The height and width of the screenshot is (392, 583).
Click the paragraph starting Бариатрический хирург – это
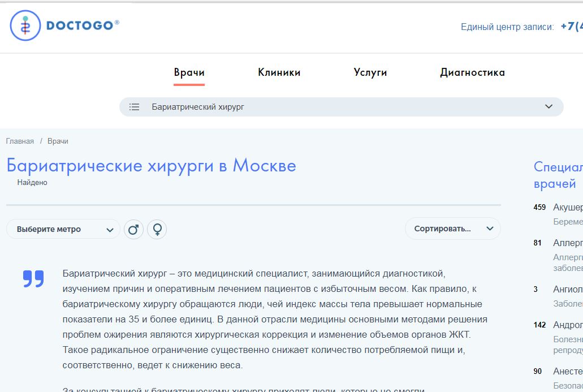(275, 320)
